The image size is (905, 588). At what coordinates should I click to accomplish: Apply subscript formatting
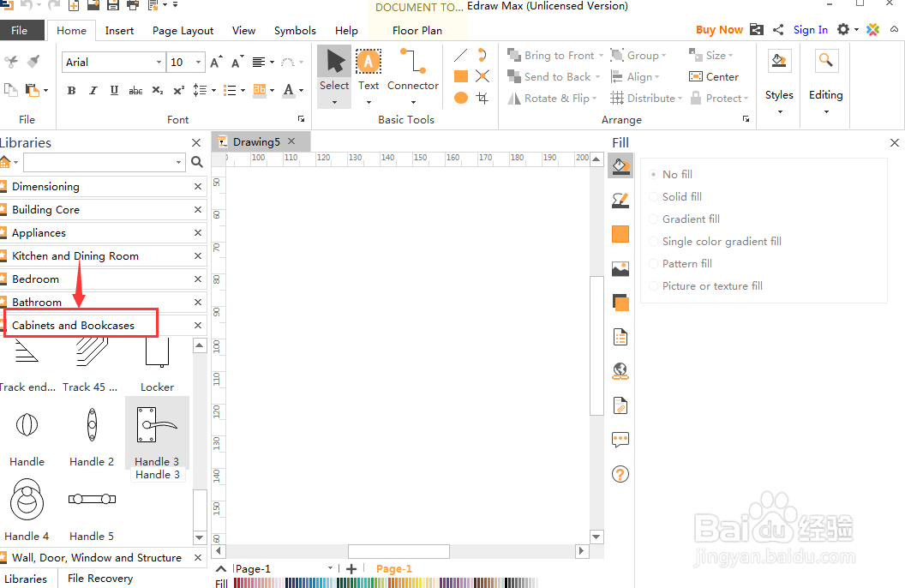(x=158, y=91)
